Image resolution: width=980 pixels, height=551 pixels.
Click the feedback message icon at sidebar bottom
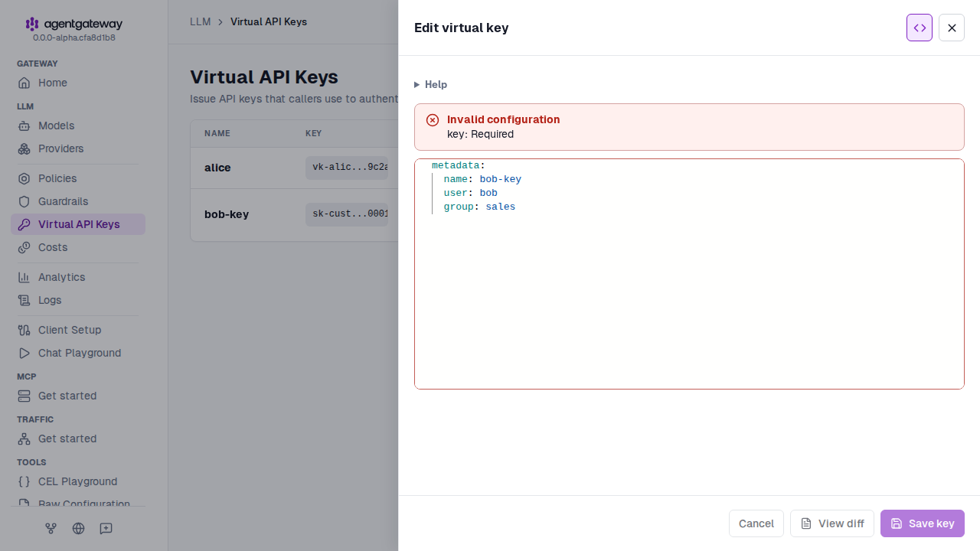[x=106, y=528]
